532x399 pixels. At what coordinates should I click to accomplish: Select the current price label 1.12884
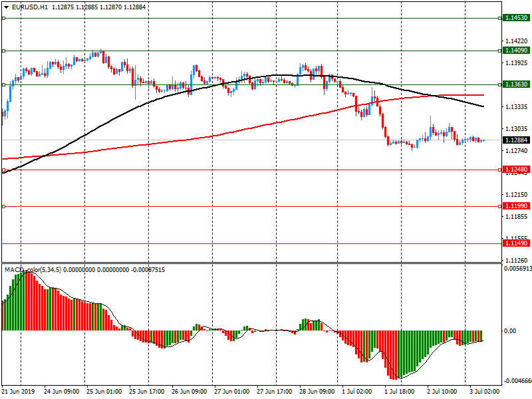click(x=517, y=140)
